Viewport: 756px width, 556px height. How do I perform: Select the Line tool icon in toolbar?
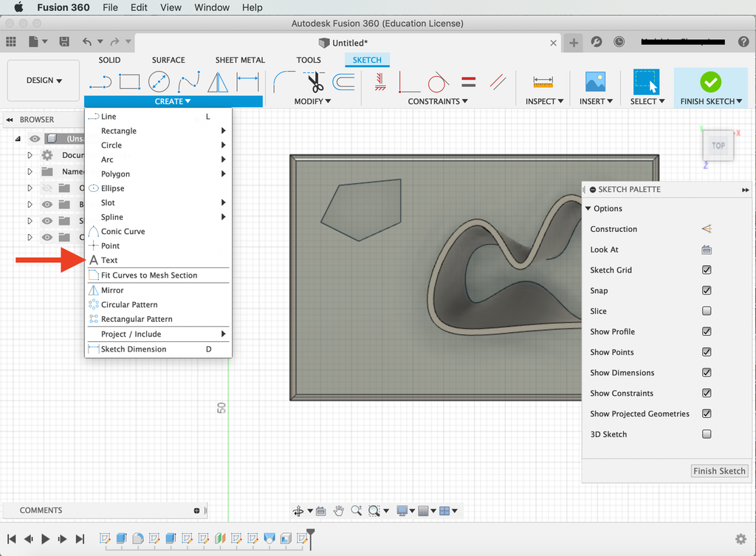pos(100,82)
